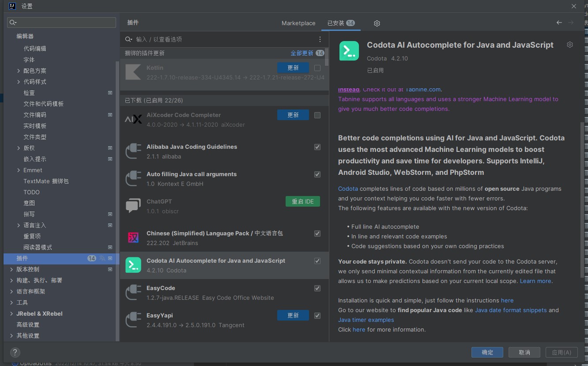
Task: Click the ChatGPT plugin chat-bubble icon
Action: (x=133, y=206)
